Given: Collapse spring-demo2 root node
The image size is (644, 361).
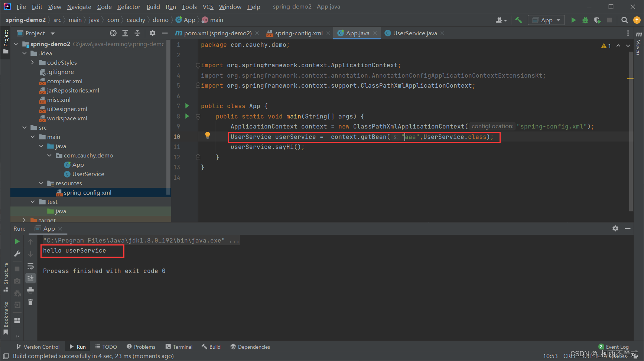Looking at the screenshot, I should click(x=16, y=44).
